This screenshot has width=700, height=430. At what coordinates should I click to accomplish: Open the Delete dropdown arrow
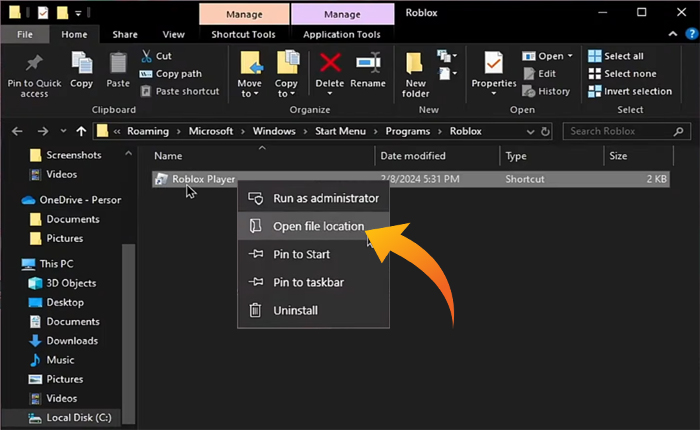[330, 94]
